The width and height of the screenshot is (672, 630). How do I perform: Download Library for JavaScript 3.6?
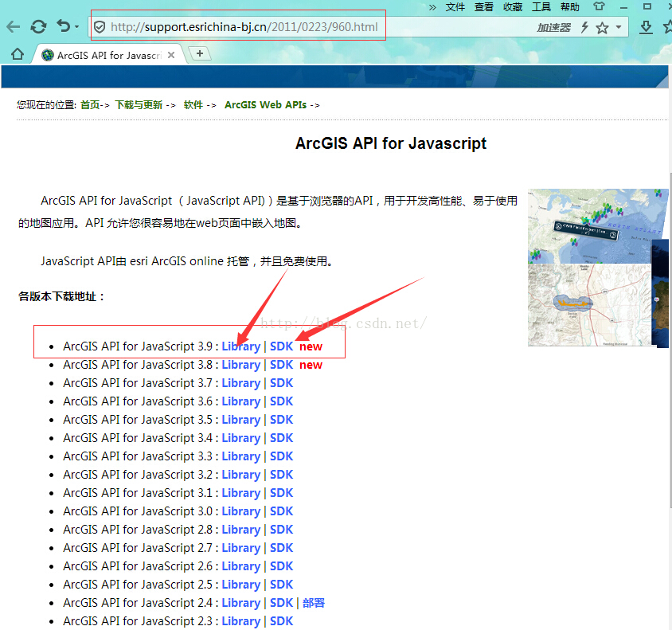[241, 401]
